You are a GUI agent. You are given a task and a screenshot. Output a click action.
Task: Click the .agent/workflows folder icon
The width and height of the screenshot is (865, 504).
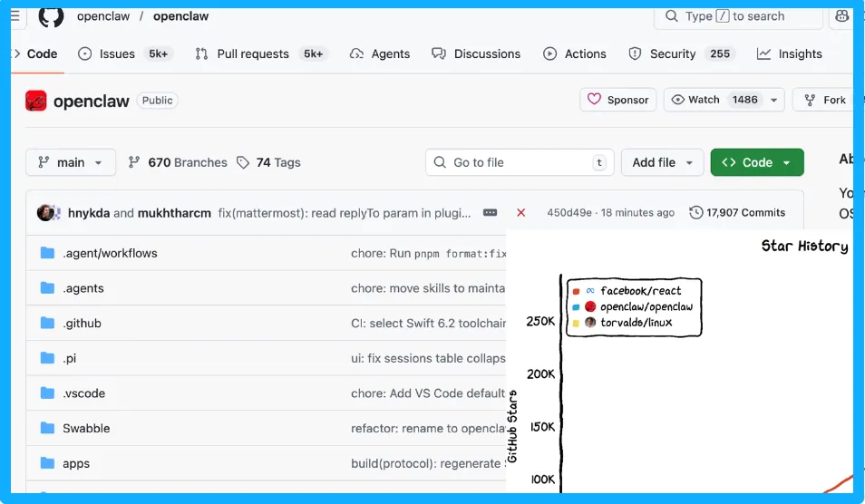pyautogui.click(x=47, y=253)
